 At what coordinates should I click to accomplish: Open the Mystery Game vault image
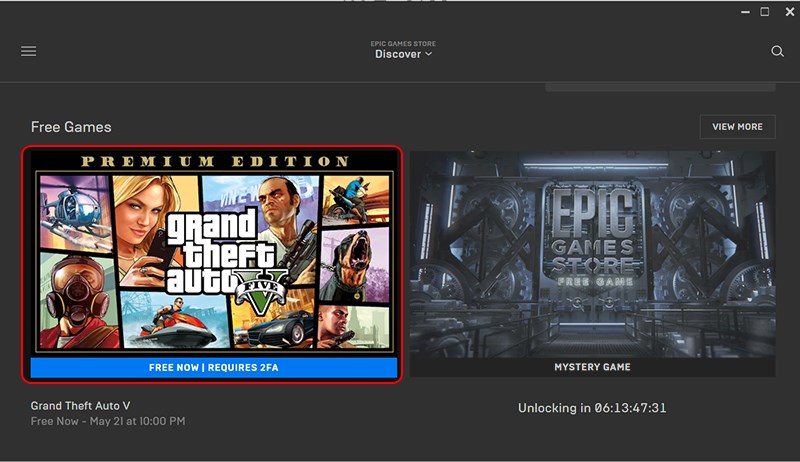pos(592,253)
